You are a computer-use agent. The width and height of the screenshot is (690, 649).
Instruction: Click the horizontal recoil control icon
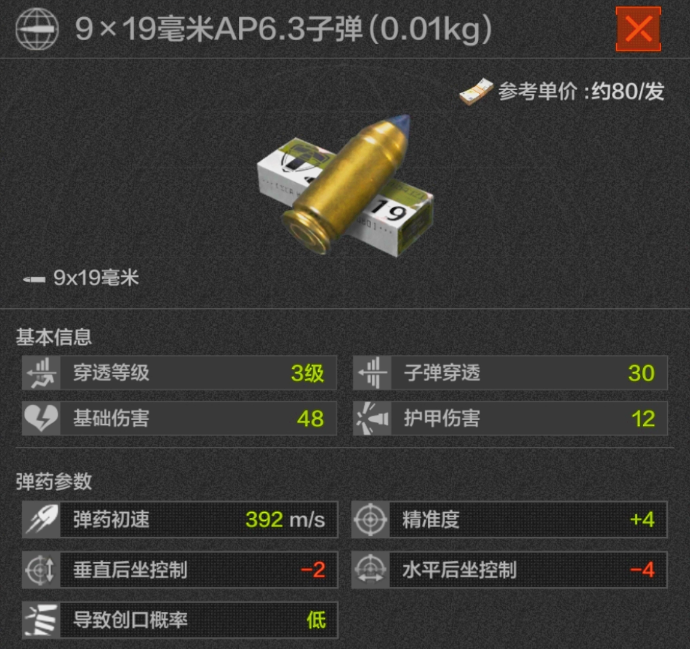371,570
